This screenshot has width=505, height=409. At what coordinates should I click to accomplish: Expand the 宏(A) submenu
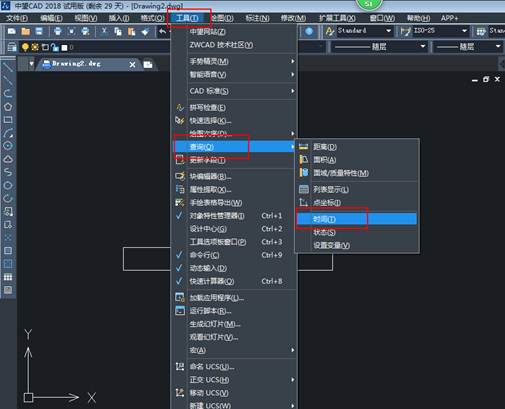click(233, 350)
